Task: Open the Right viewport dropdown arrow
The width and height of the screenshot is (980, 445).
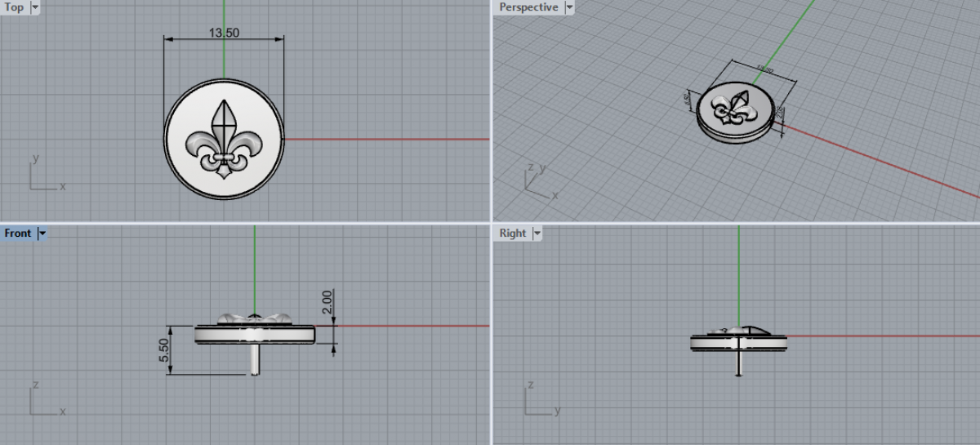Action: point(537,234)
